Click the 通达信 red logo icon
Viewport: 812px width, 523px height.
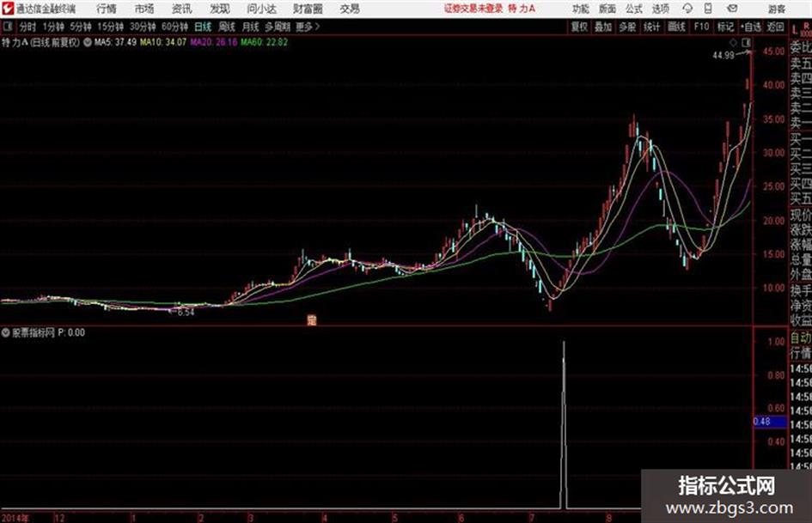tap(8, 9)
